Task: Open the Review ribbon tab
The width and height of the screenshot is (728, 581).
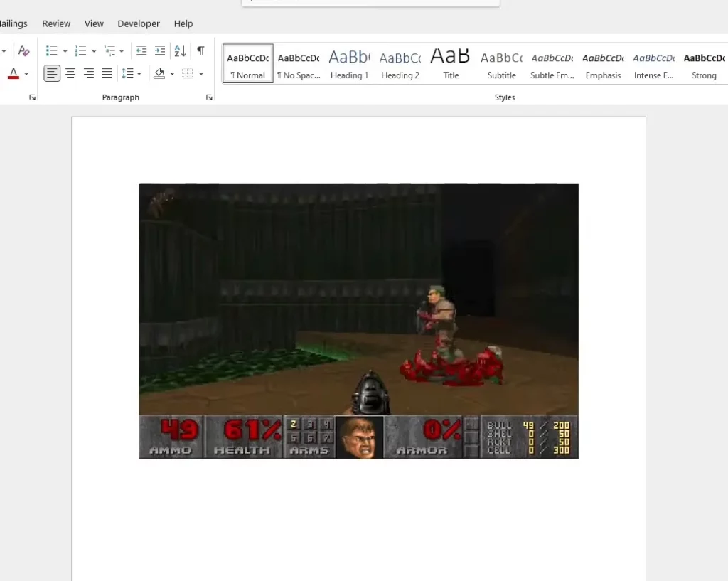Action: (x=56, y=23)
